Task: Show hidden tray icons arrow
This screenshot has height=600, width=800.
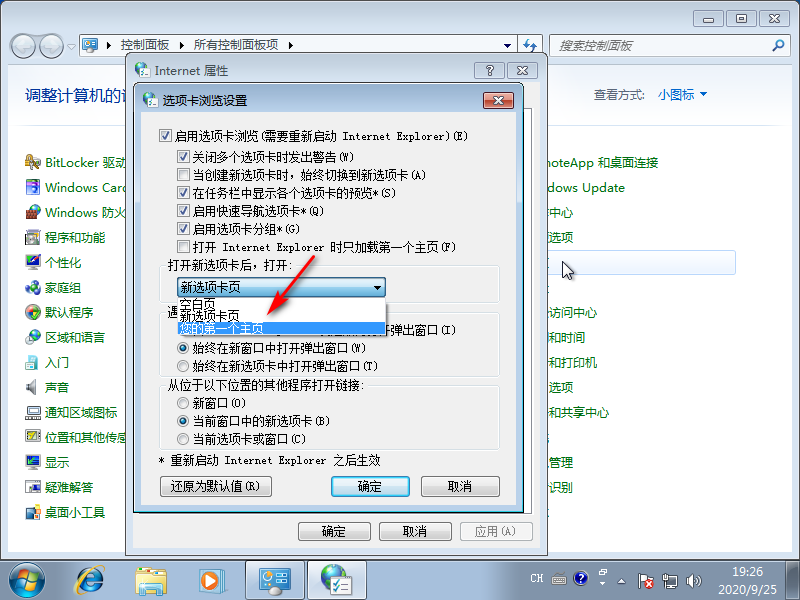Action: click(x=621, y=581)
